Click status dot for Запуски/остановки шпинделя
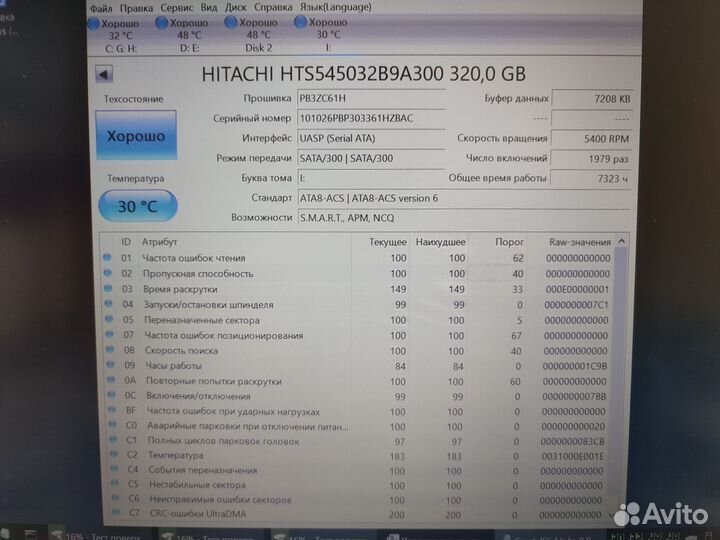 point(109,304)
